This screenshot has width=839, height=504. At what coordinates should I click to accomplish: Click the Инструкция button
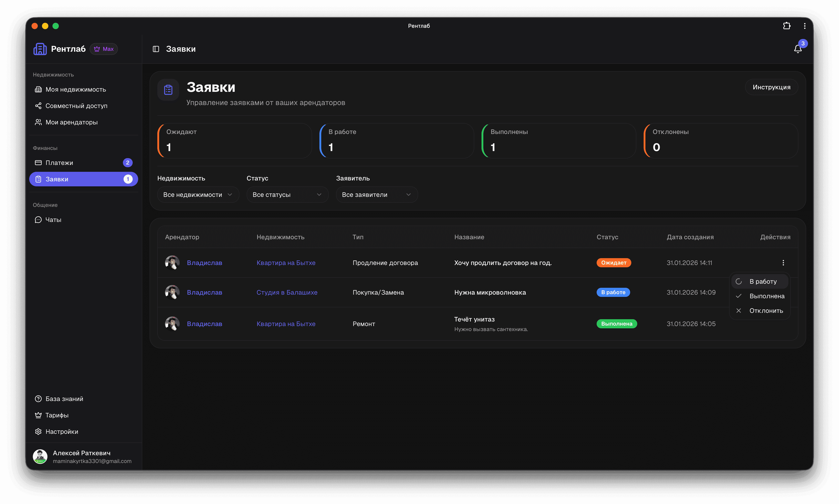[x=771, y=87]
